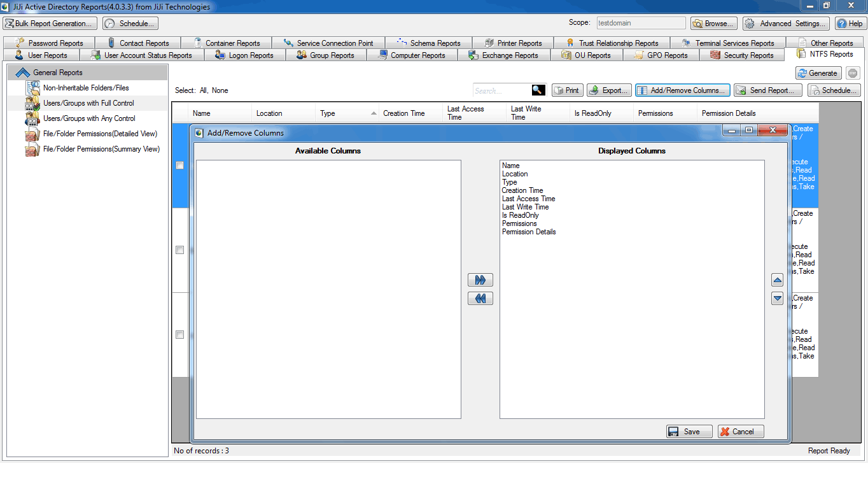The height and width of the screenshot is (489, 868).
Task: Switch to the Group Reports tab
Action: 326,55
